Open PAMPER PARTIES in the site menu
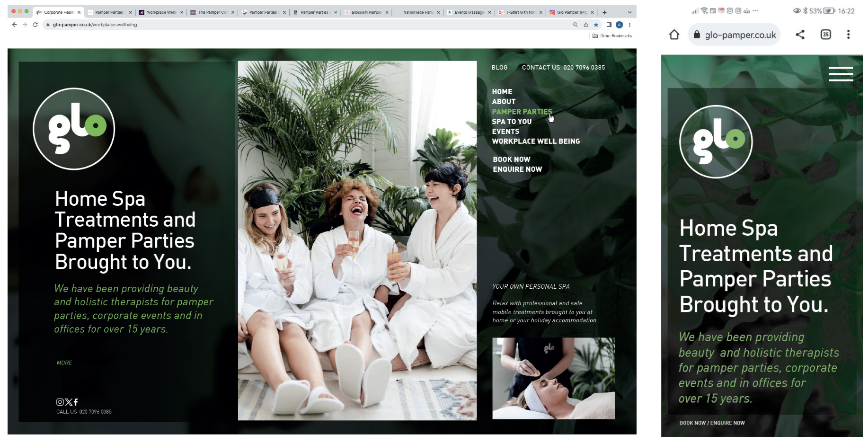 click(x=522, y=112)
